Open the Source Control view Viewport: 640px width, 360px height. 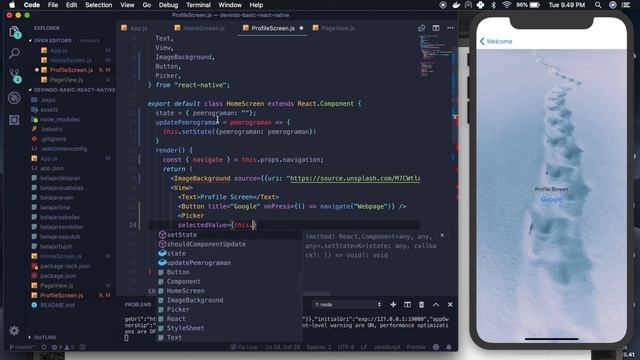pyautogui.click(x=15, y=76)
